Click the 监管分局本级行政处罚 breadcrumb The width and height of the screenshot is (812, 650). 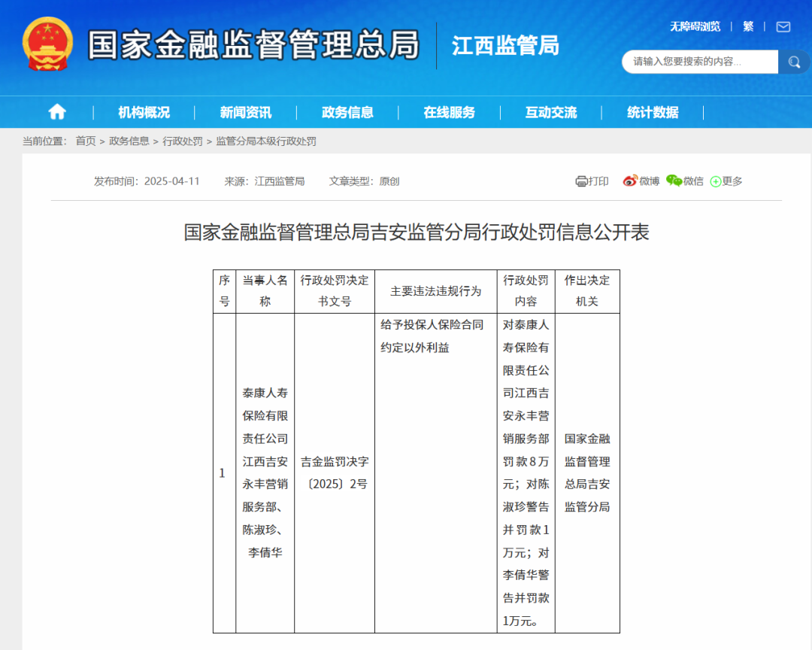tap(266, 141)
